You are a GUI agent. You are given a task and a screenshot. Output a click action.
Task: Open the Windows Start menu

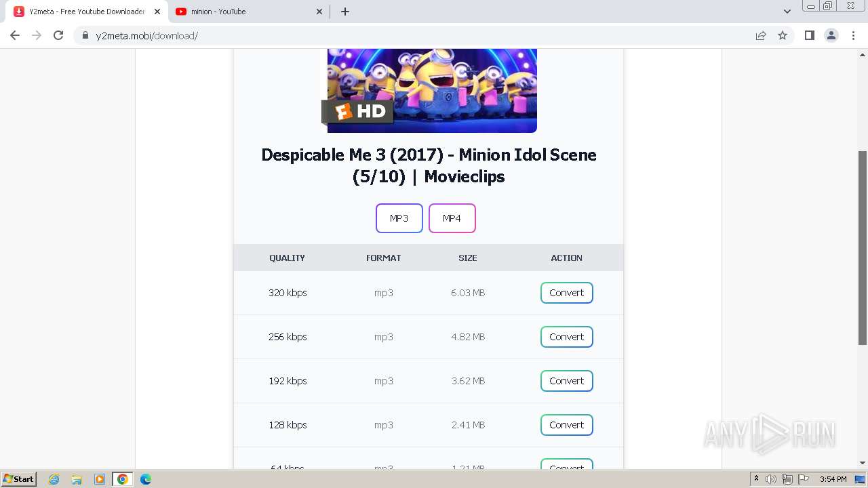point(19,479)
